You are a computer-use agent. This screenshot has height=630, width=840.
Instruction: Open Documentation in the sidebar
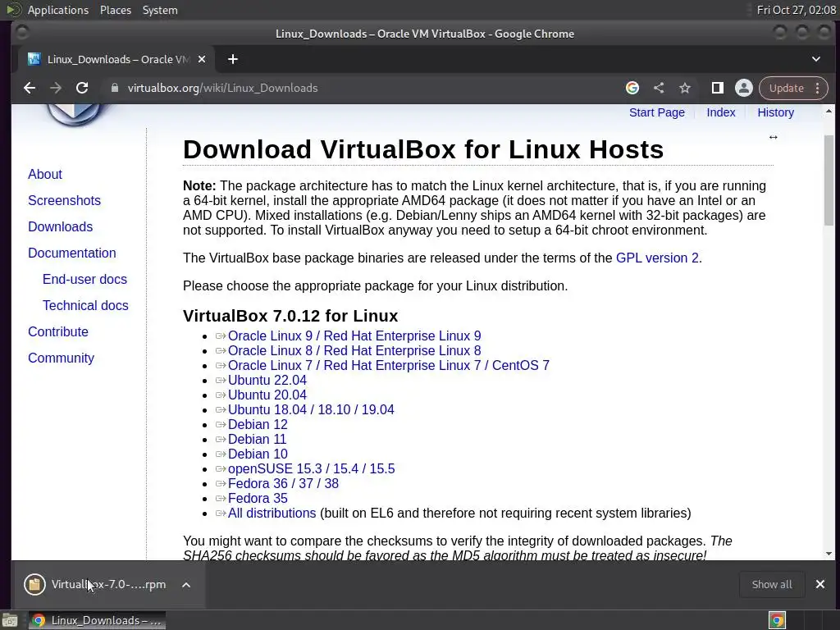72,253
